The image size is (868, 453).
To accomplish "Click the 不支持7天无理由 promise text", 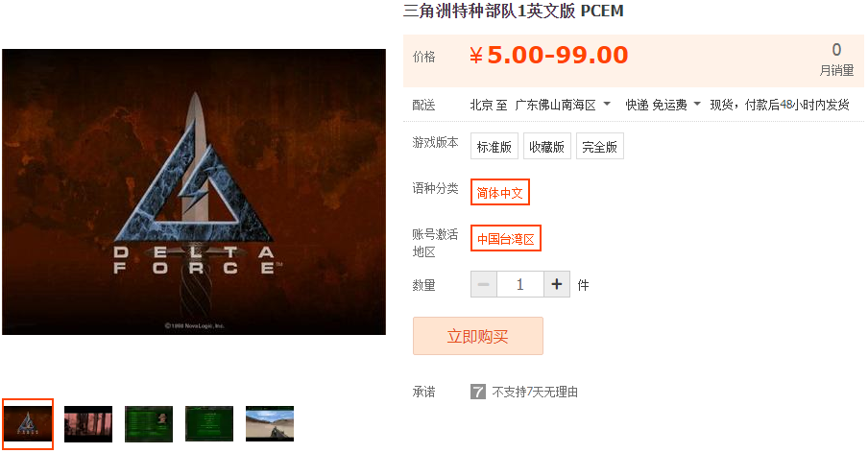I will 535,392.
